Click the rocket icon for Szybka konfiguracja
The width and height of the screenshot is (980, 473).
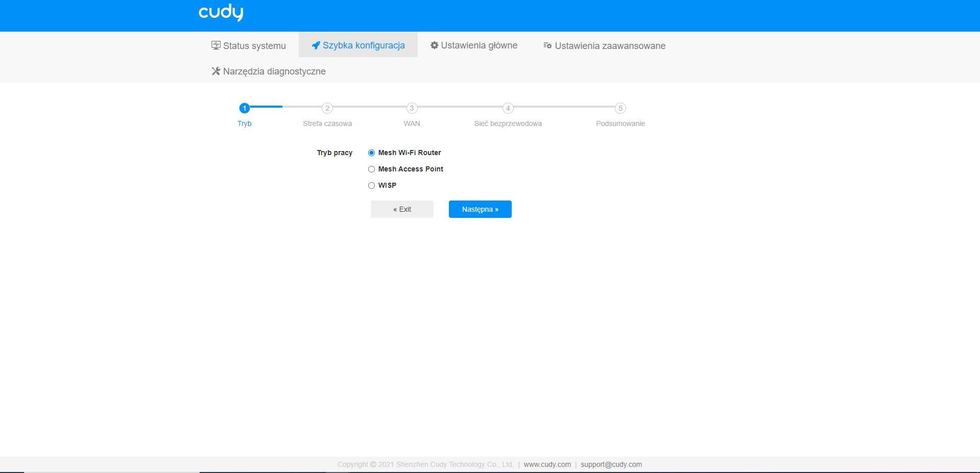(x=316, y=45)
